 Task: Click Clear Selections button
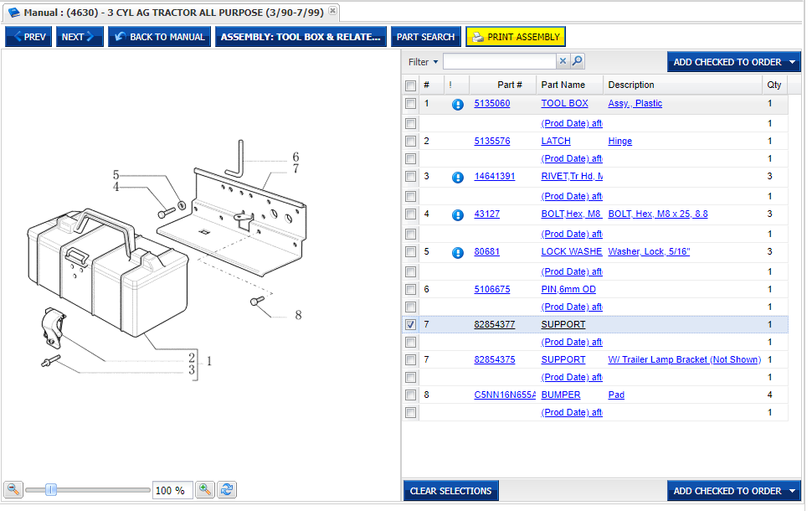(x=450, y=491)
